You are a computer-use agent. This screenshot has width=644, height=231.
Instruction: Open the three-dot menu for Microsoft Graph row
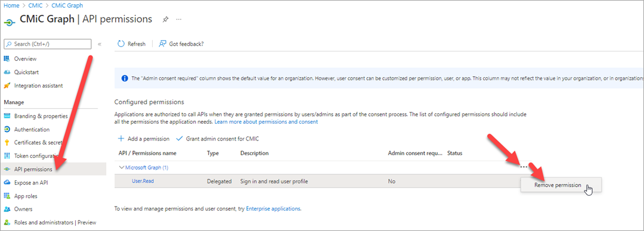[524, 167]
